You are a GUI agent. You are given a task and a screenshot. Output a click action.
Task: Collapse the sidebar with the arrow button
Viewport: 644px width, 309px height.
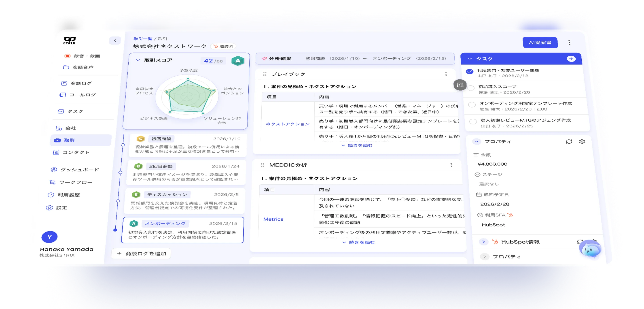point(115,40)
